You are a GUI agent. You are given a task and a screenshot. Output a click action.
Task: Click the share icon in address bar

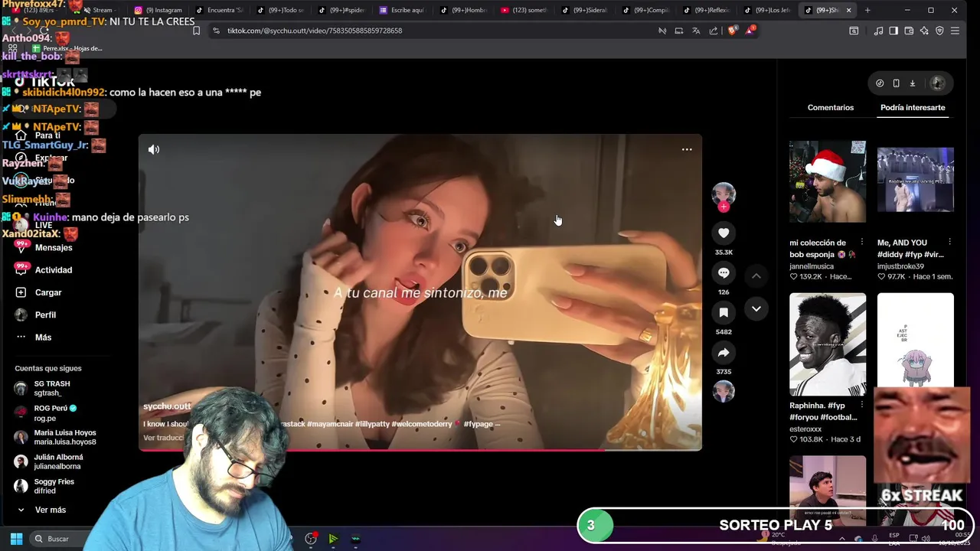[x=714, y=31]
